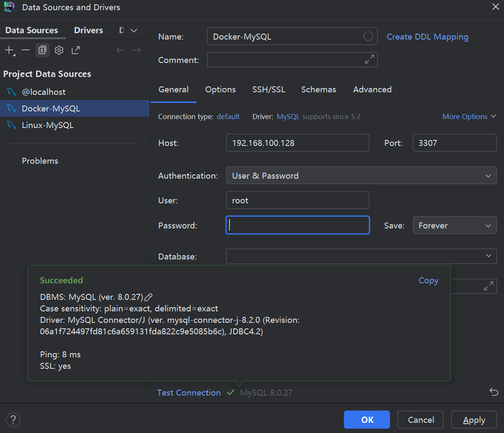Screen dimensions: 504x433
Task: Click the edit pencil next to DBMS version
Action: (x=148, y=297)
